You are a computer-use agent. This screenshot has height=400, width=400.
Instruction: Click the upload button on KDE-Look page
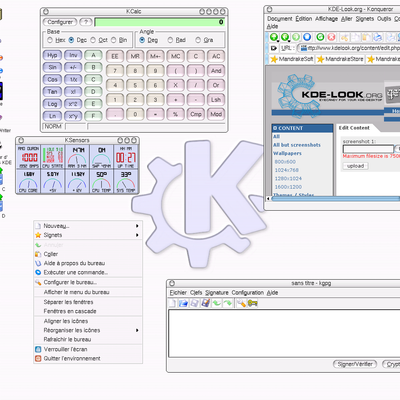(356, 166)
